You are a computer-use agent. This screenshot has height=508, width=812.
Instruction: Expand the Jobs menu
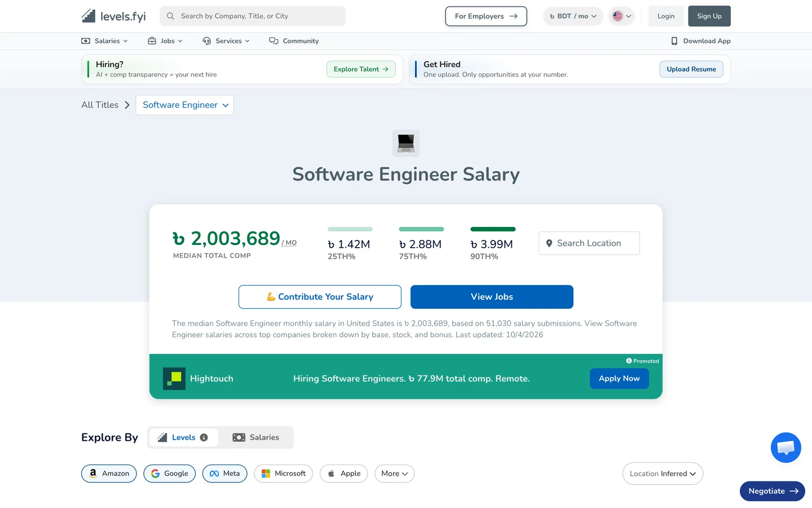[165, 41]
